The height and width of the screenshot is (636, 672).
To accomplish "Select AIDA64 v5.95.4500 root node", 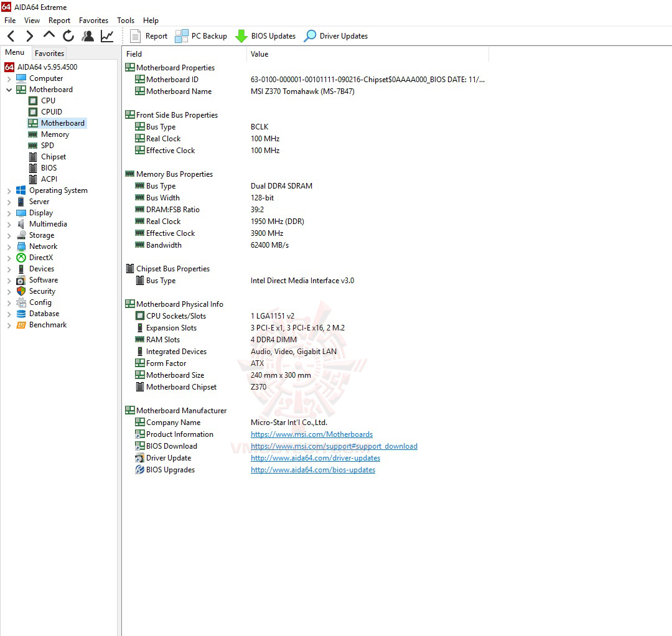I will point(47,67).
